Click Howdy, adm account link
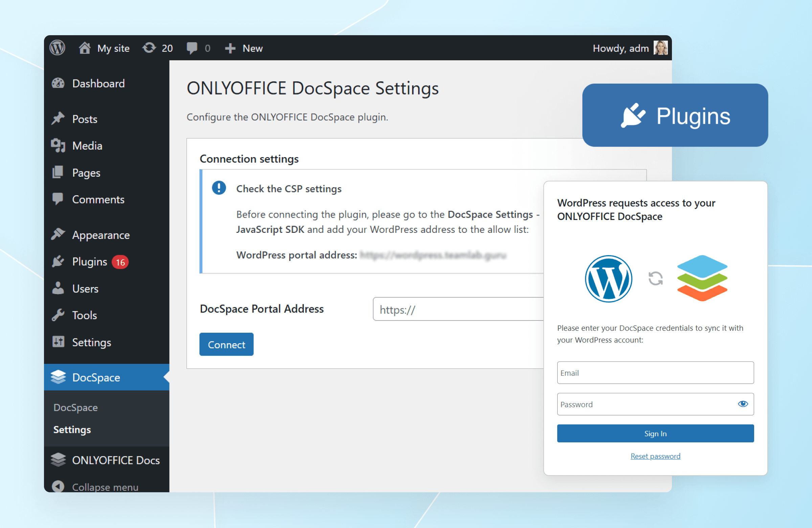 pos(621,48)
